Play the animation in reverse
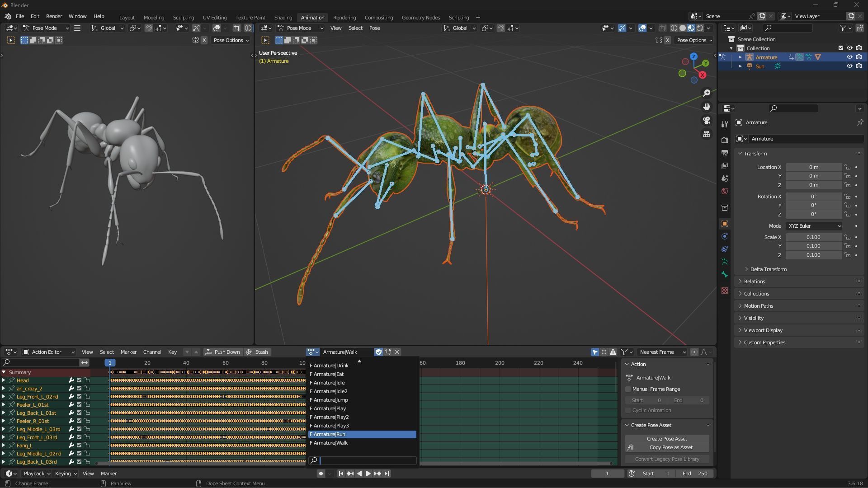 point(359,474)
